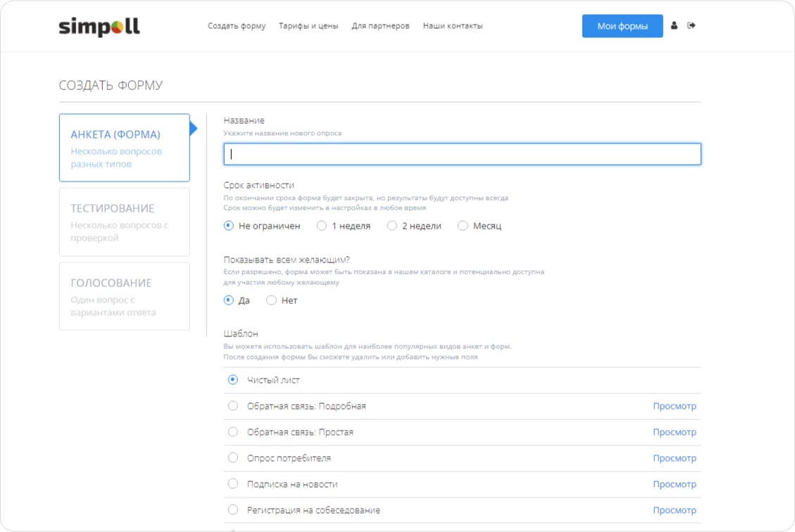This screenshot has height=532, width=795.
Task: Switch to the ТЕСТИРОВАНИЕ form type
Action: tap(125, 222)
